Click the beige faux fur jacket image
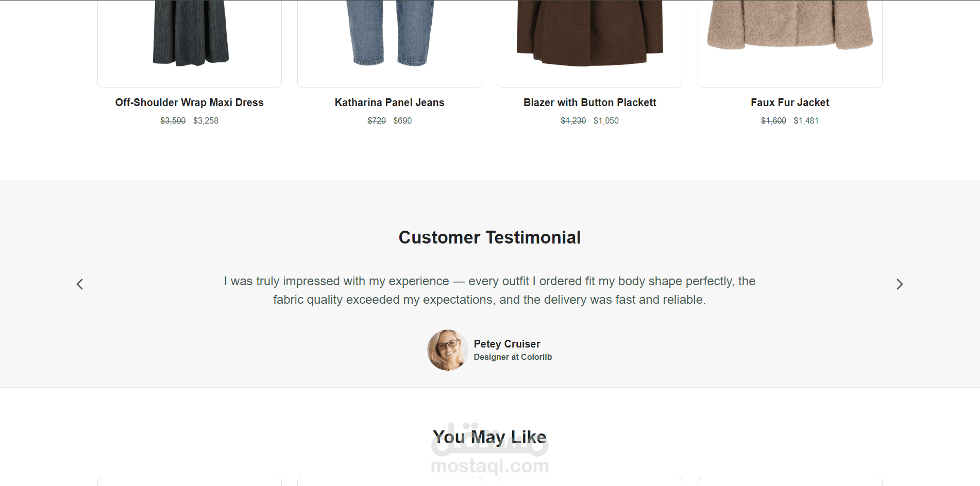980x486 pixels. click(790, 26)
